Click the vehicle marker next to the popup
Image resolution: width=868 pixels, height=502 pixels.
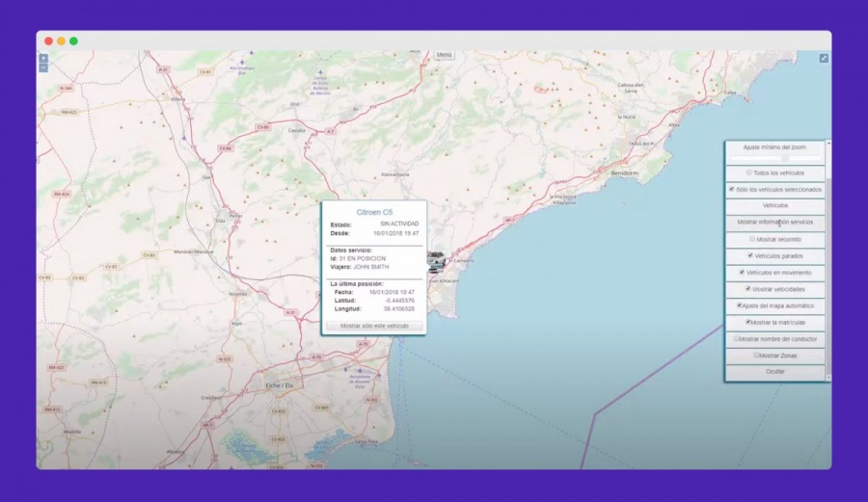point(436,262)
